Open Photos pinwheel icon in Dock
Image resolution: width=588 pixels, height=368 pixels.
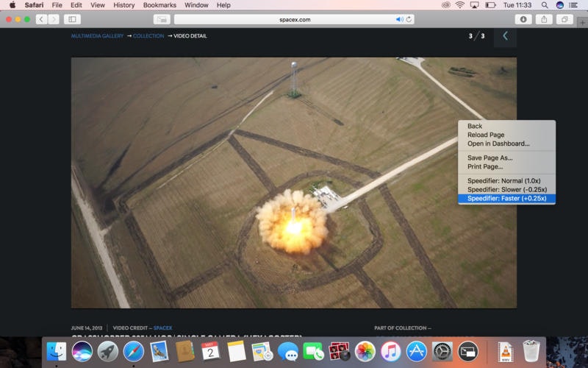point(365,352)
